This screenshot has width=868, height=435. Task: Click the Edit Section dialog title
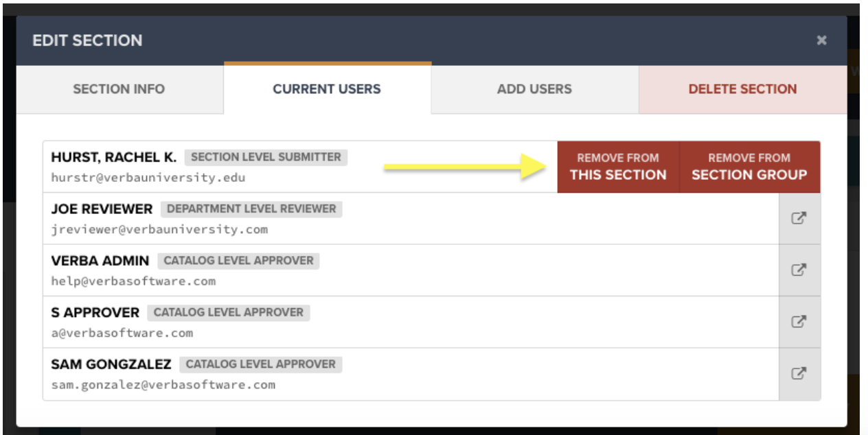(87, 40)
